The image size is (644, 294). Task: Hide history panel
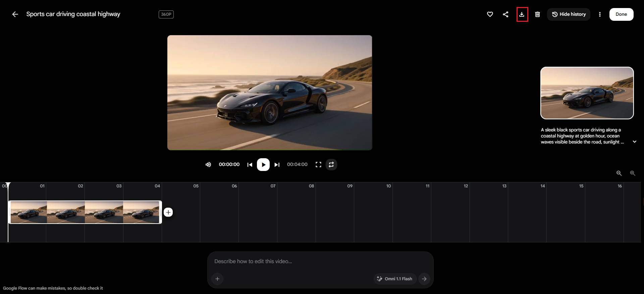tap(569, 14)
